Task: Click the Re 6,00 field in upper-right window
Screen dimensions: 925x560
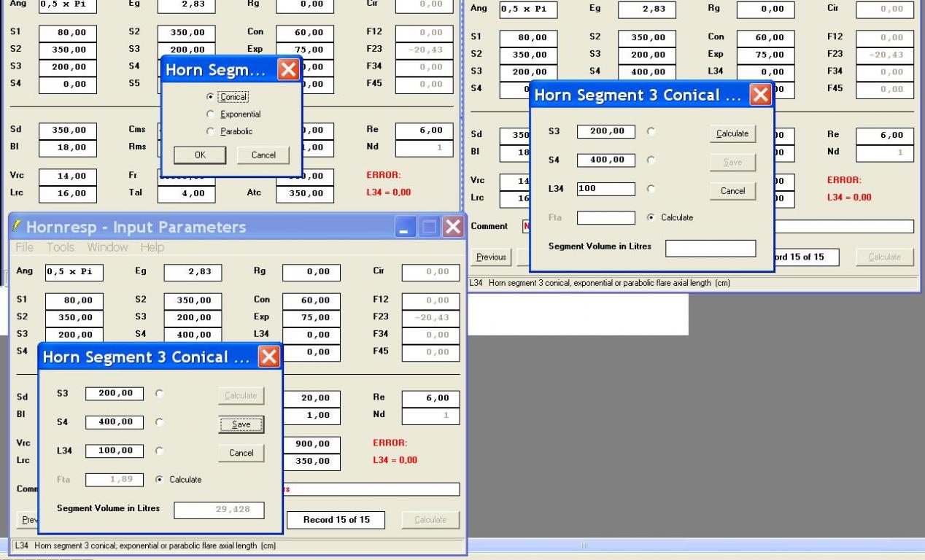Action: pyautogui.click(x=885, y=136)
